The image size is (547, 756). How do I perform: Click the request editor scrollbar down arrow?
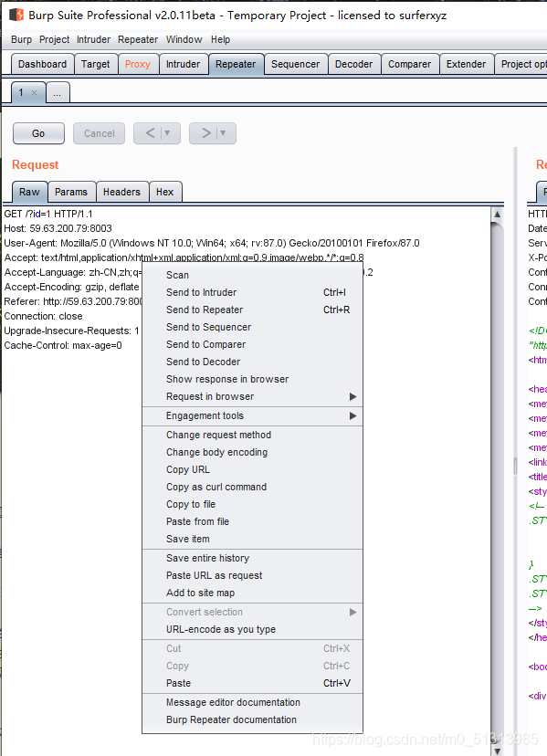pyautogui.click(x=497, y=751)
